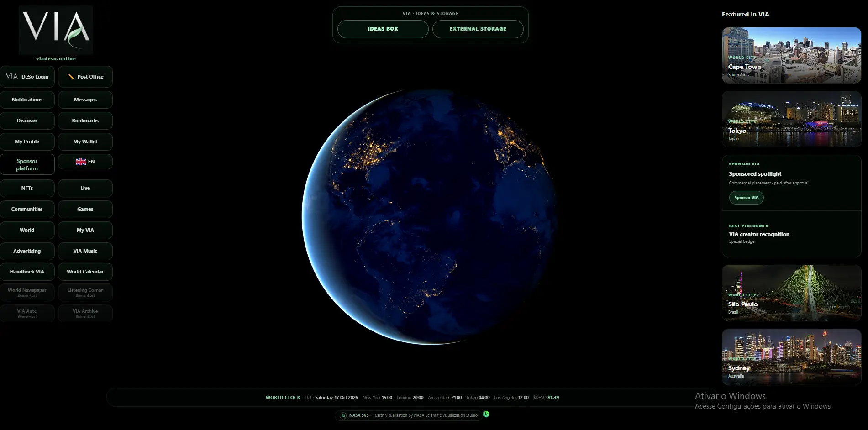Image resolution: width=868 pixels, height=430 pixels.
Task: Open VIA Music
Action: point(85,251)
